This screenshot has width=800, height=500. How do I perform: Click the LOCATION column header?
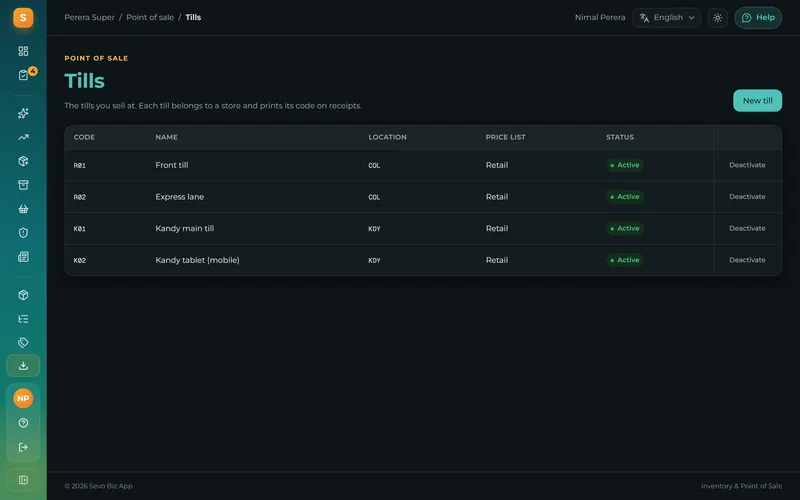387,137
